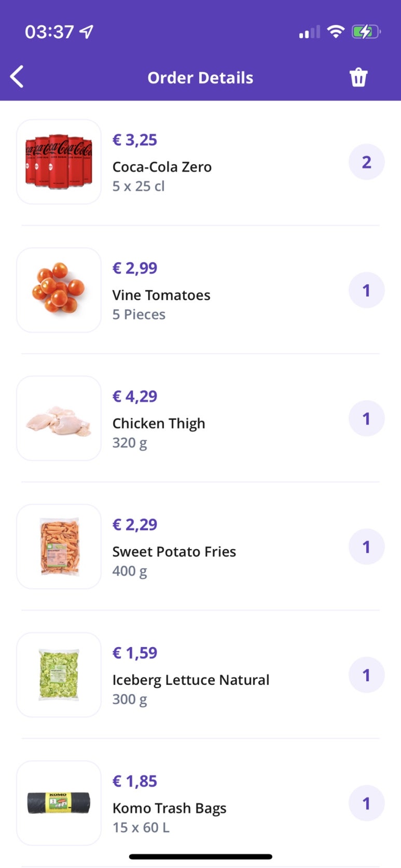Open the Vine Tomatoes product image
The width and height of the screenshot is (401, 868).
59,290
